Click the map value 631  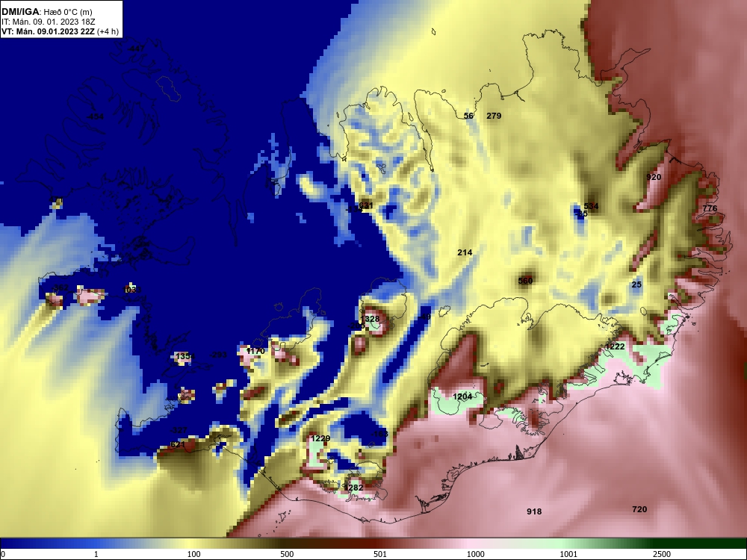366,206
